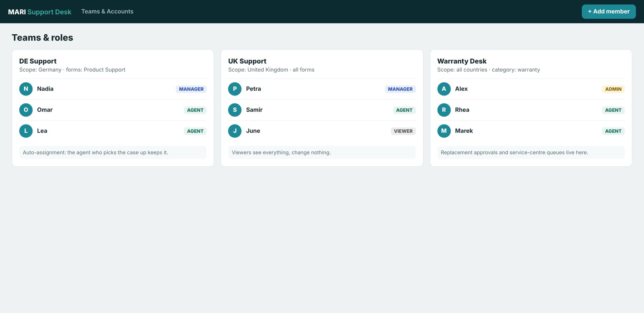
Task: Click the name Omar
Action: [45, 110]
